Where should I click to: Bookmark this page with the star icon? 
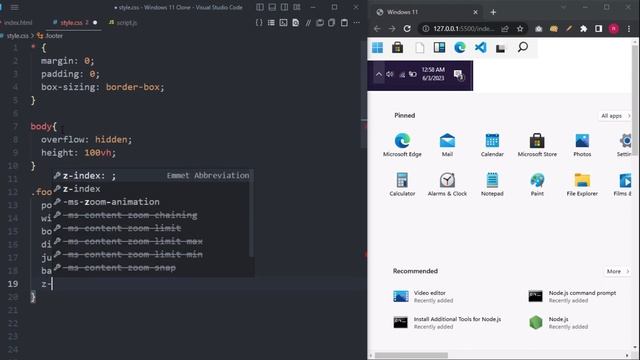pyautogui.click(x=520, y=29)
